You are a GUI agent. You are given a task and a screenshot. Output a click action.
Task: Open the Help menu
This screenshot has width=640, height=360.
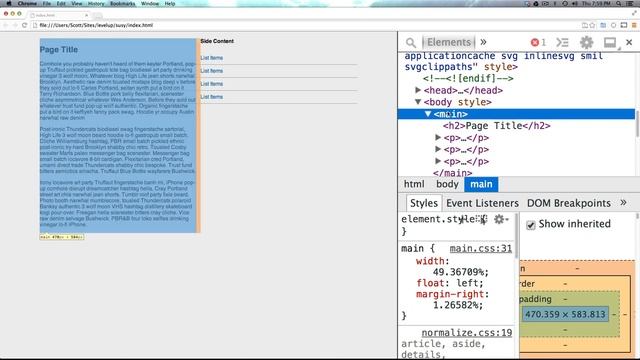point(170,4)
